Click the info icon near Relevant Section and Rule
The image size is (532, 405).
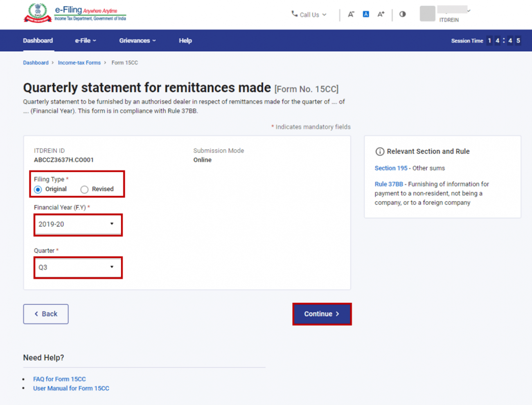[380, 151]
